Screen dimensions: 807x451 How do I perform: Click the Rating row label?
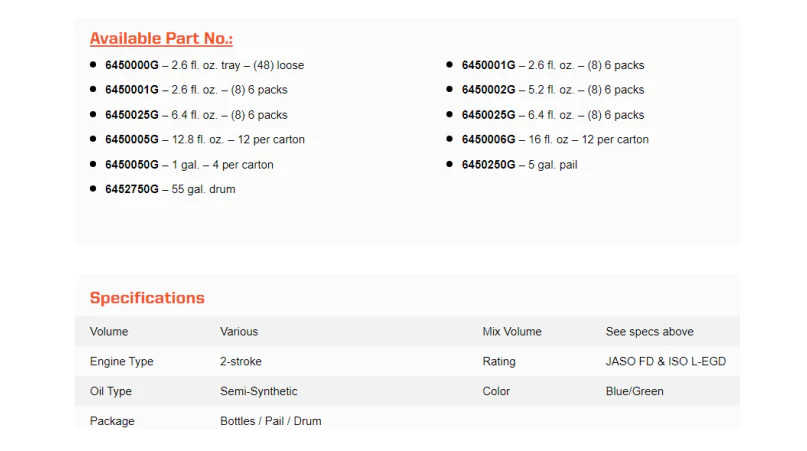click(x=499, y=361)
